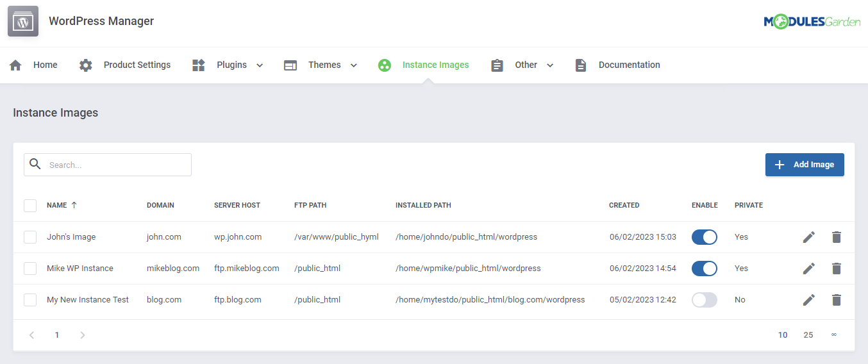Click the Home house icon
This screenshot has height=364, width=868.
16,65
